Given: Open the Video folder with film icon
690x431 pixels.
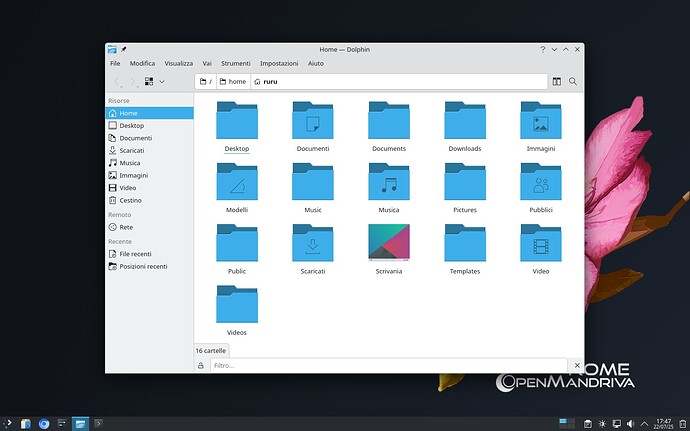Looking at the screenshot, I should (540, 243).
